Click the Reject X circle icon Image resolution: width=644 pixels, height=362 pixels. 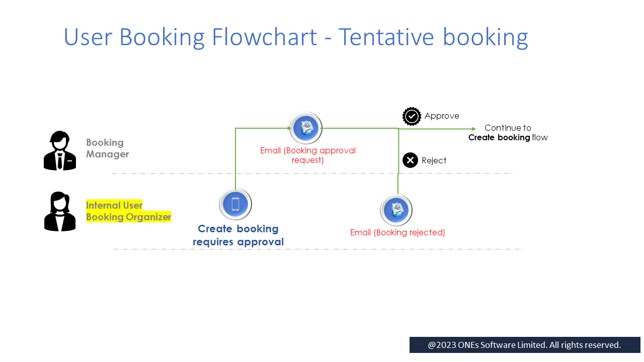(x=411, y=160)
